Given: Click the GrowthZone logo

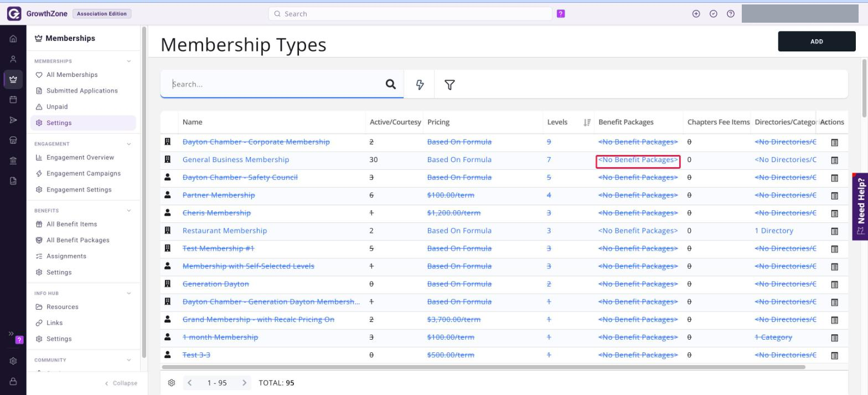Looking at the screenshot, I should coord(14,14).
